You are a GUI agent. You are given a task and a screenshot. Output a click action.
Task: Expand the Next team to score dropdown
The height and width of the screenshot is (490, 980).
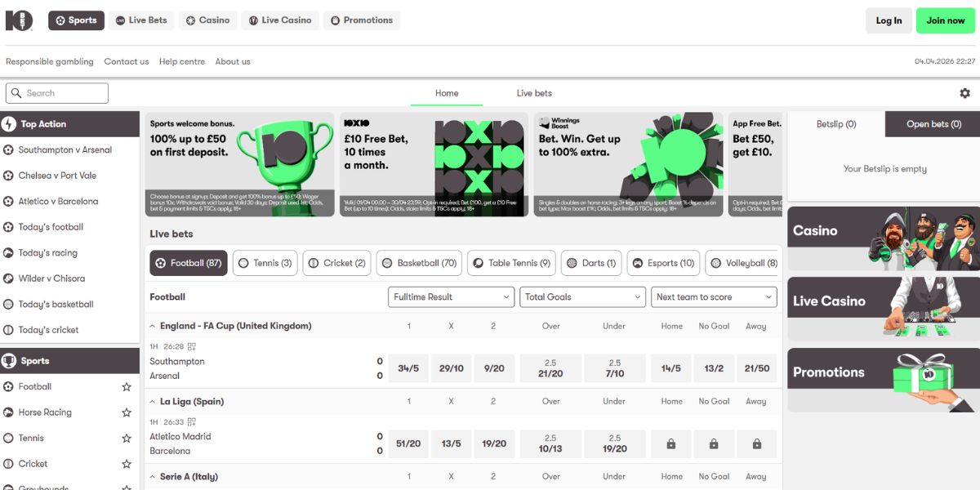click(x=714, y=297)
